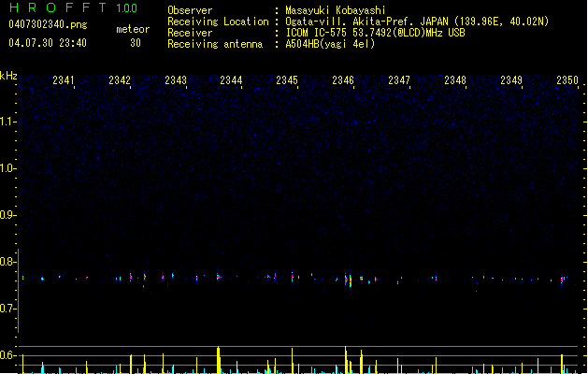The width and height of the screenshot is (588, 374).
Task: Click the Receiving Location label
Action: point(218,22)
